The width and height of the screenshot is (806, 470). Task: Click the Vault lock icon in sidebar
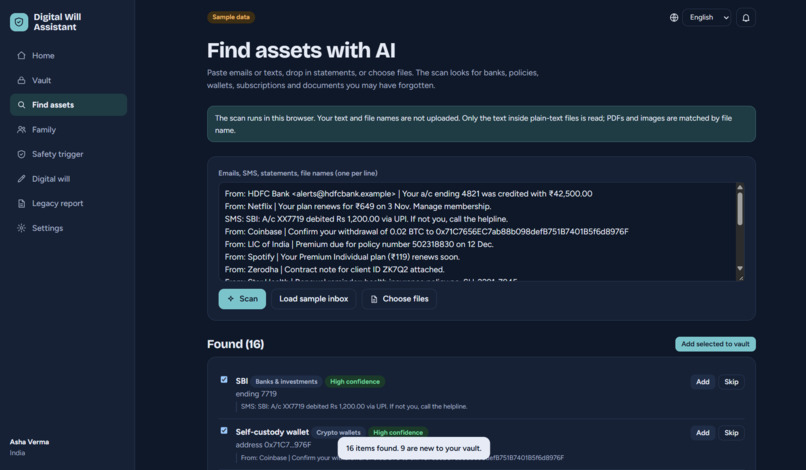coord(21,80)
